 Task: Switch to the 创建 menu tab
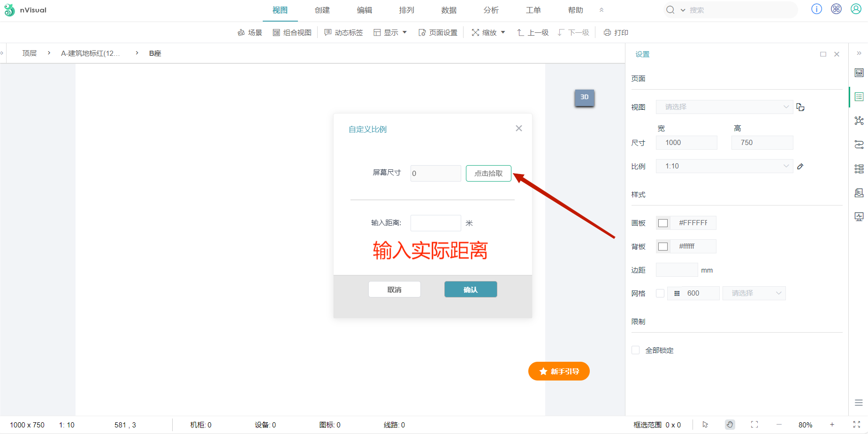pyautogui.click(x=322, y=10)
